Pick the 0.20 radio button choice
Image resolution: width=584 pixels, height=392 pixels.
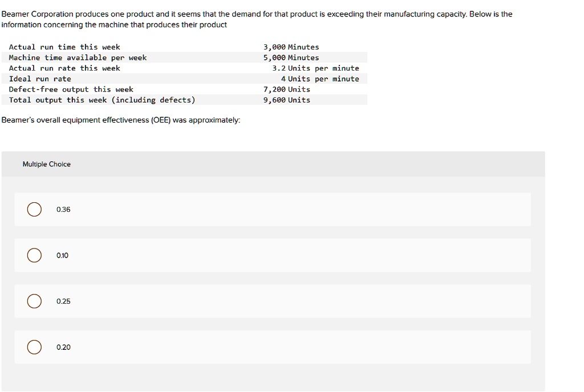point(34,347)
